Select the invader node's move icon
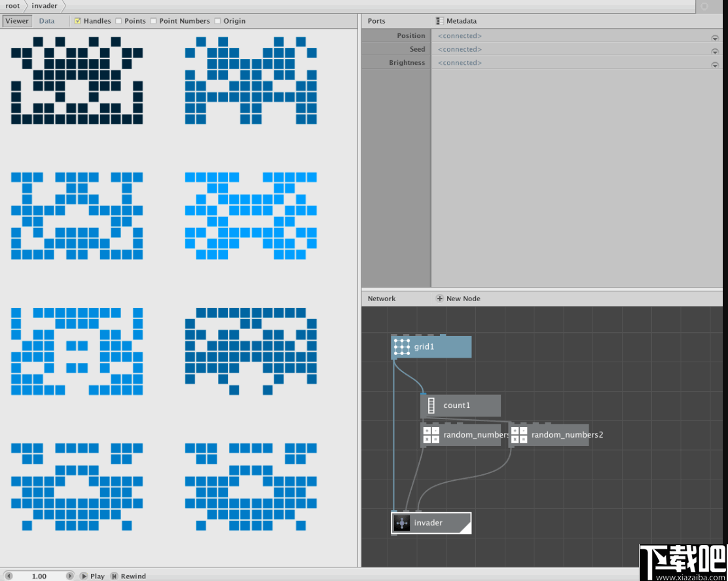 click(401, 523)
